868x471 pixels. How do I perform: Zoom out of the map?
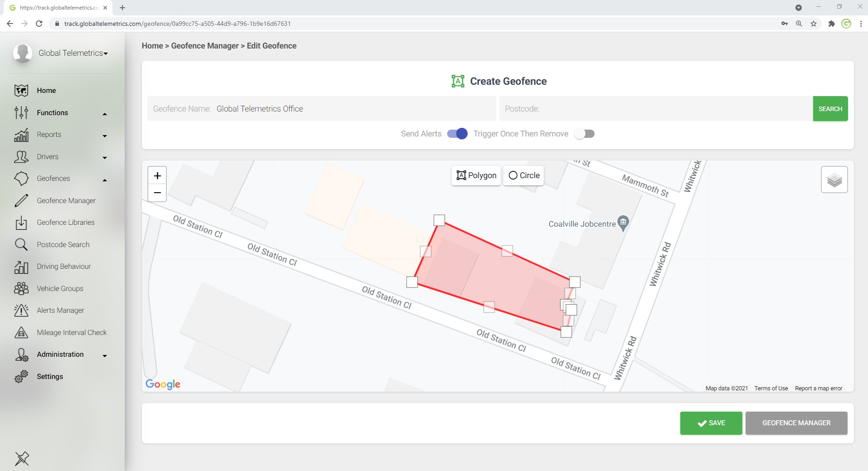point(157,193)
